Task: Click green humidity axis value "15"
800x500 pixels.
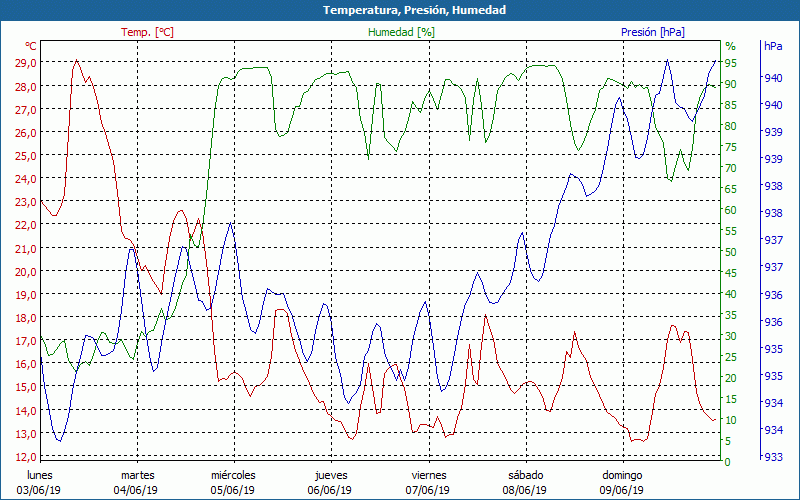Action: (731, 399)
